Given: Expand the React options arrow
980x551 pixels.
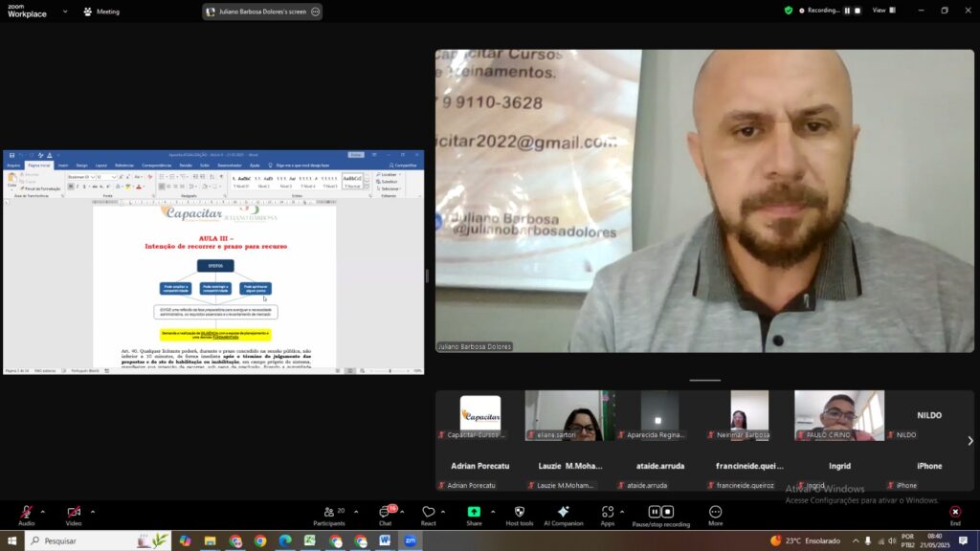Looking at the screenshot, I should pyautogui.click(x=443, y=512).
